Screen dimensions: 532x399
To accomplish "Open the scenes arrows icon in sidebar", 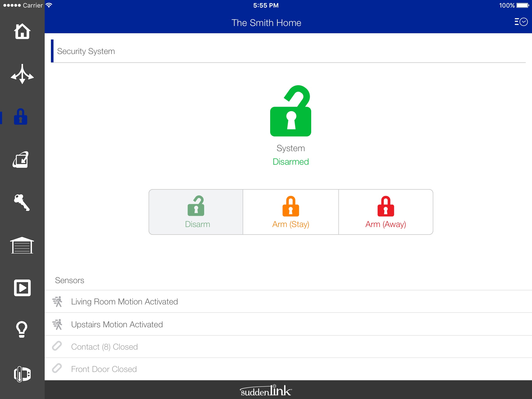I will tap(22, 74).
